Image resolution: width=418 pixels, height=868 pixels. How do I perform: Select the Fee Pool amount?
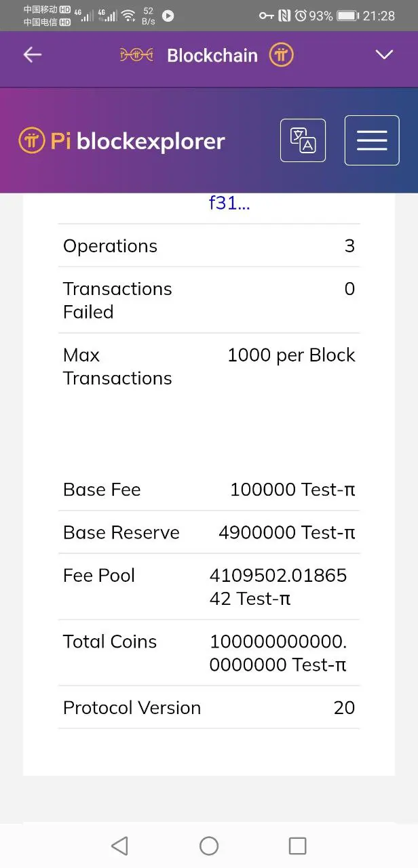coord(278,587)
